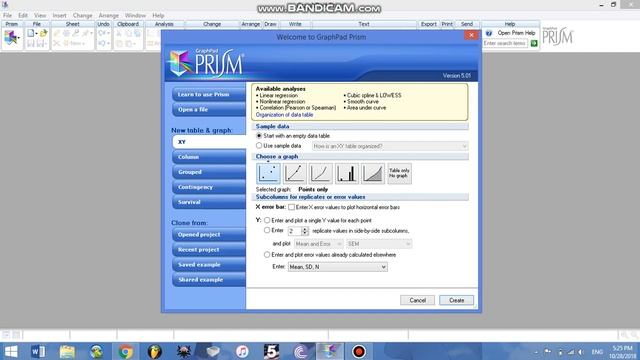Choose the line only graph type

click(x=321, y=173)
